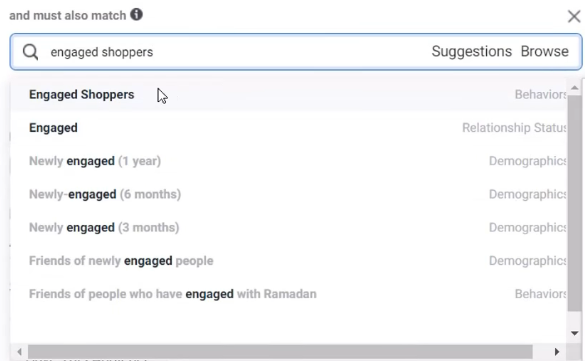The height and width of the screenshot is (361, 585).
Task: Choose Newly engaged (3 months) option
Action: pos(288,227)
